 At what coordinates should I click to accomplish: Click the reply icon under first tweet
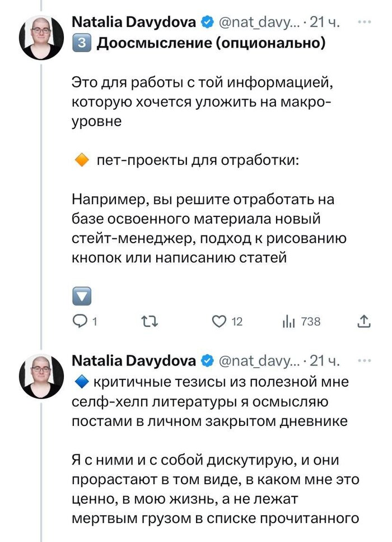click(81, 321)
